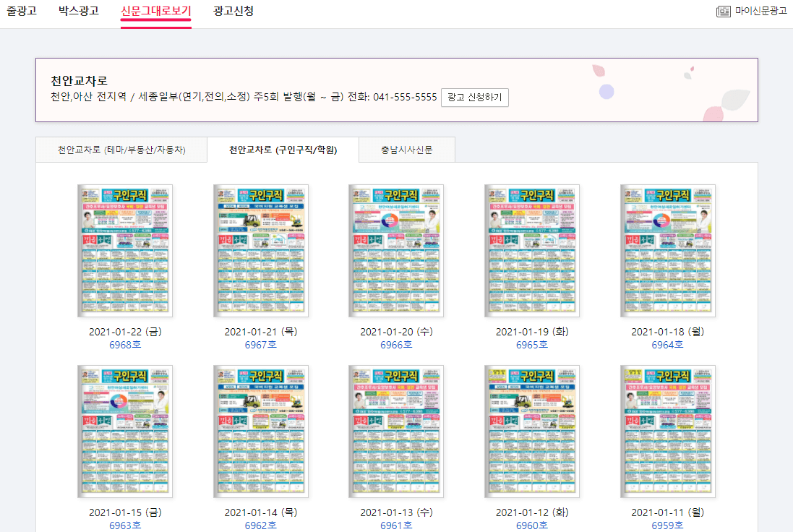Open the 2021-01-21 (목) newspaper thumbnail

click(260, 251)
